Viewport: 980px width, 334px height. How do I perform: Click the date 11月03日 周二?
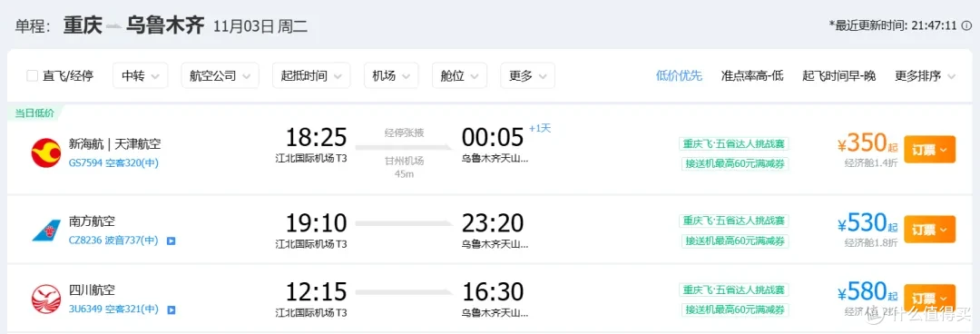[260, 26]
